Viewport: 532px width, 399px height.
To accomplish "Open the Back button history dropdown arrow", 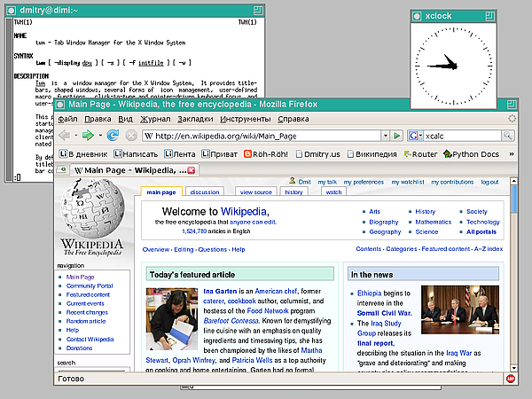I will [x=75, y=136].
